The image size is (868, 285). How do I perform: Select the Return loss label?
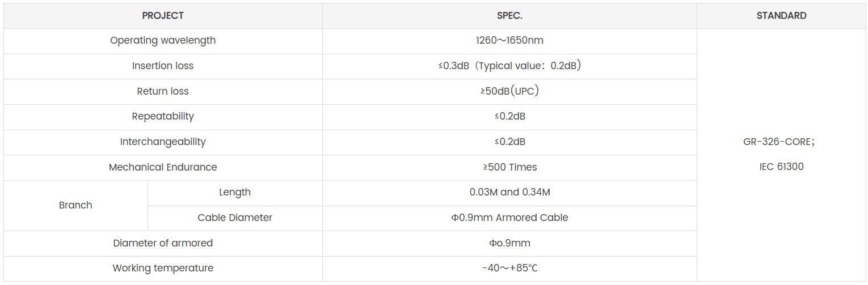coord(163,91)
